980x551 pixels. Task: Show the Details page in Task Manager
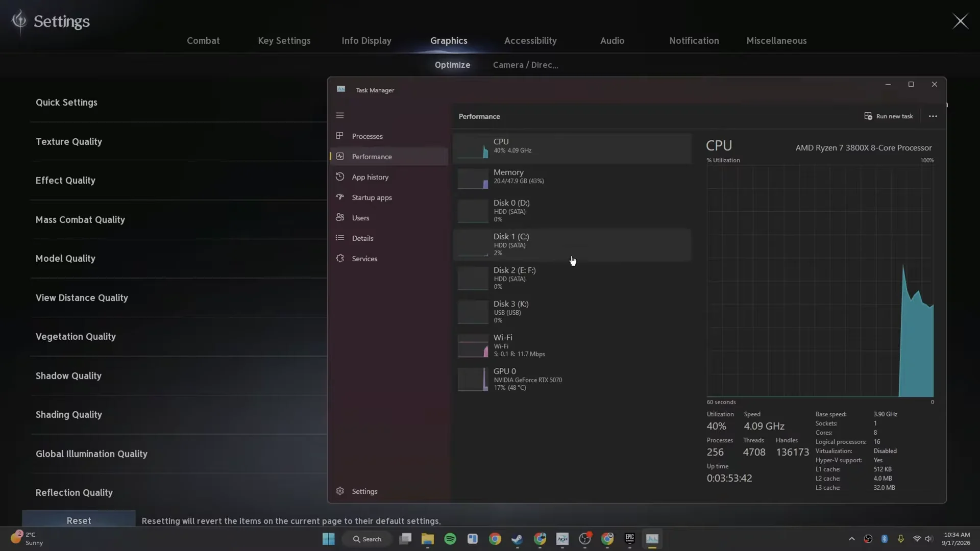click(x=388, y=238)
